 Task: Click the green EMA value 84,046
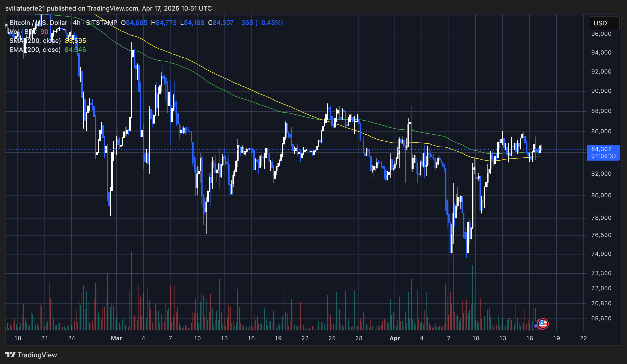point(75,49)
